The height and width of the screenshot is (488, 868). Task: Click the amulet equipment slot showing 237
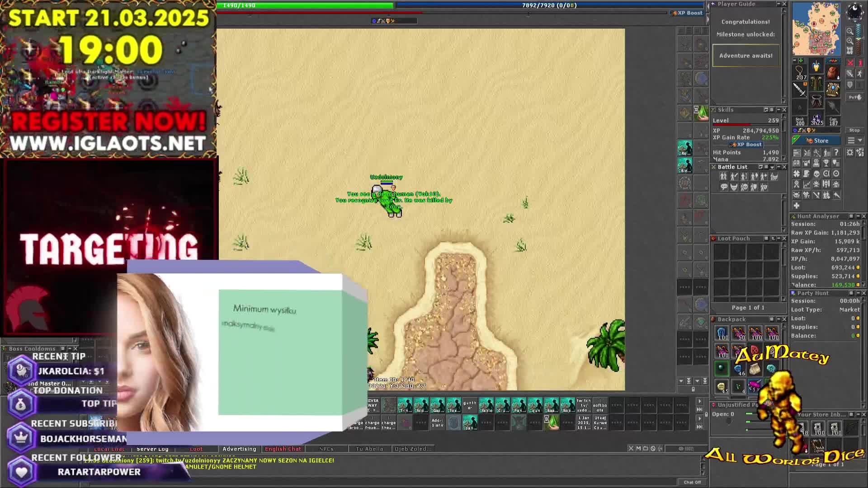pos(800,72)
